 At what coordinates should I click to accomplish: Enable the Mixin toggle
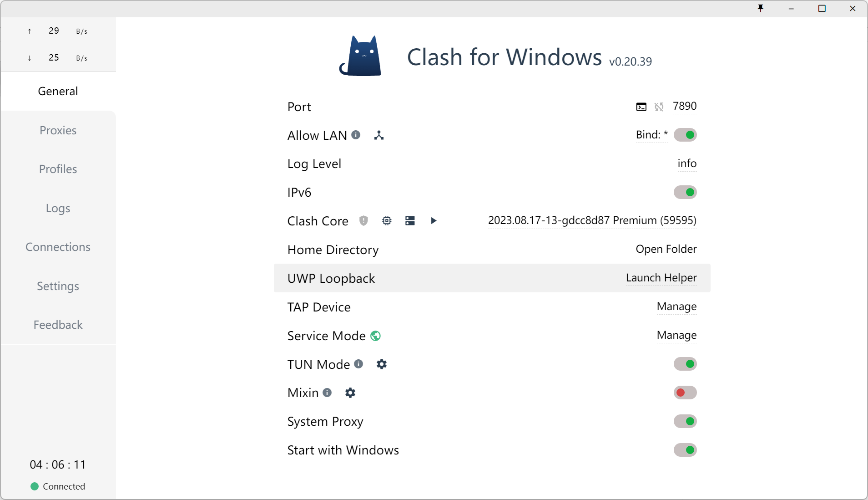(x=685, y=393)
